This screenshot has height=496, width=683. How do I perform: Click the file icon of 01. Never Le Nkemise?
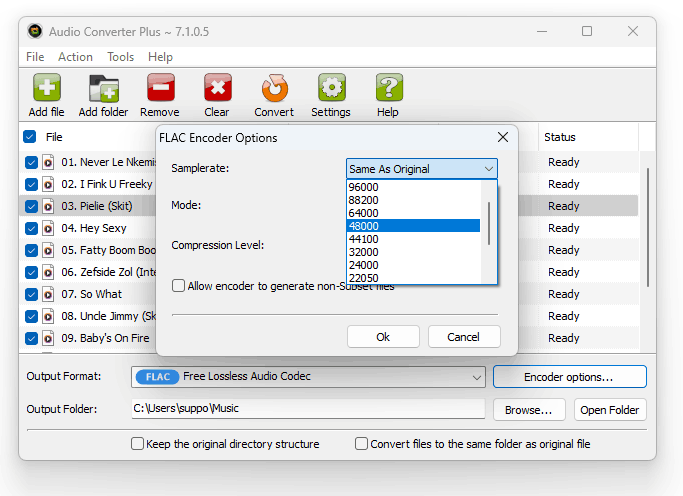48,162
